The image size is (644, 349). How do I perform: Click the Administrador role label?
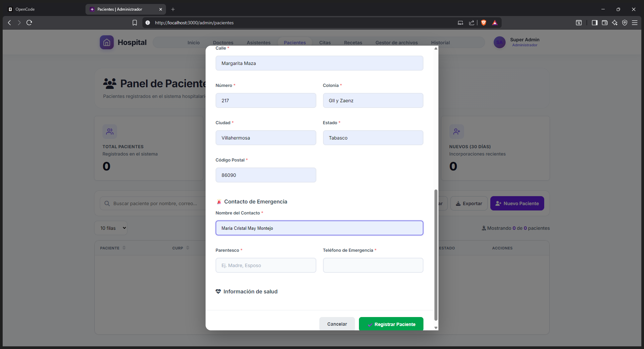pyautogui.click(x=525, y=45)
